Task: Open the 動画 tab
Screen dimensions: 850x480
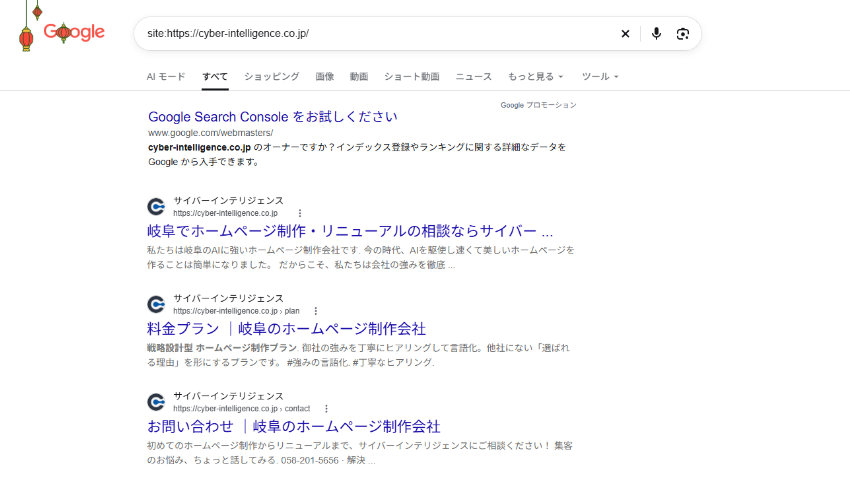Action: pos(359,76)
